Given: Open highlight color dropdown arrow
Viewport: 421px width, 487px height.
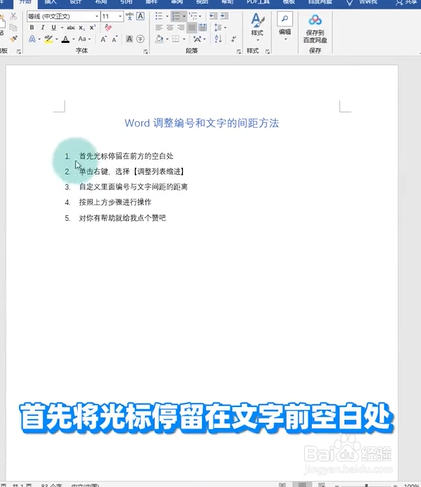Looking at the screenshot, I should (x=57, y=39).
